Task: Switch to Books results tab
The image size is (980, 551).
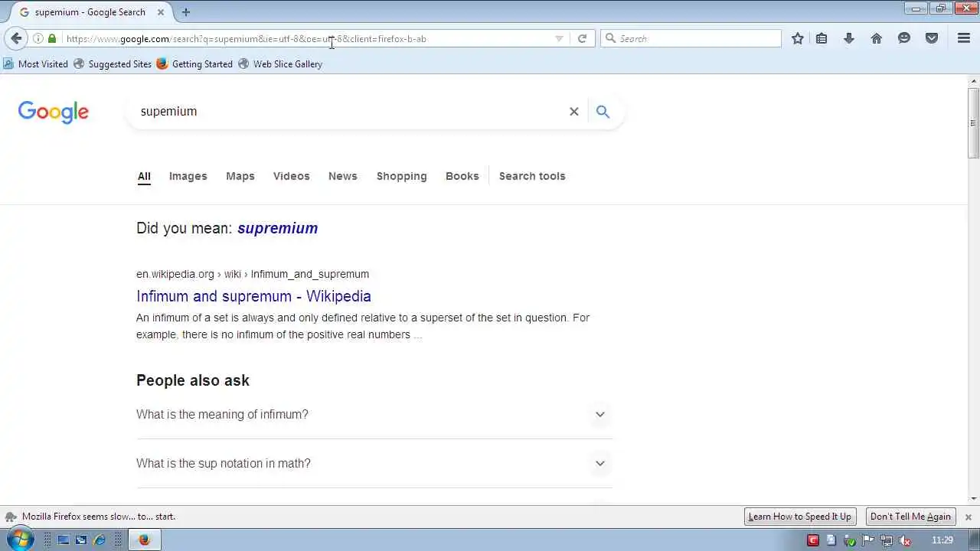Action: [x=462, y=176]
